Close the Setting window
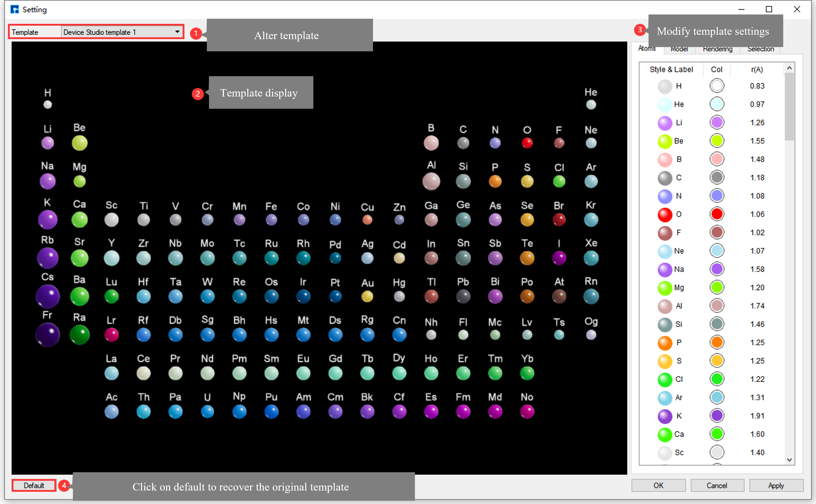This screenshot has width=816, height=504. click(x=797, y=9)
